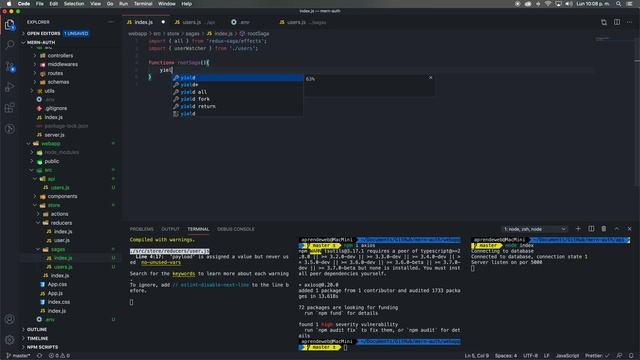Click the no-unused-vars link in terminal
The width and height of the screenshot is (640, 360).
(x=160, y=262)
